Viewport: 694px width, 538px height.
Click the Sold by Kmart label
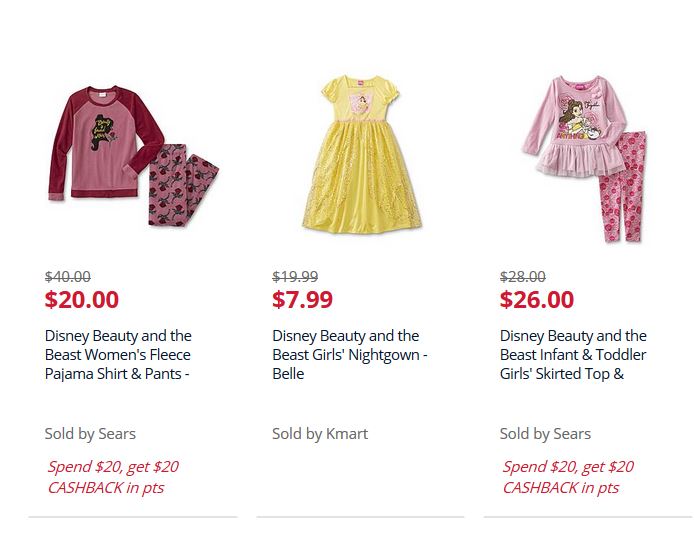320,434
